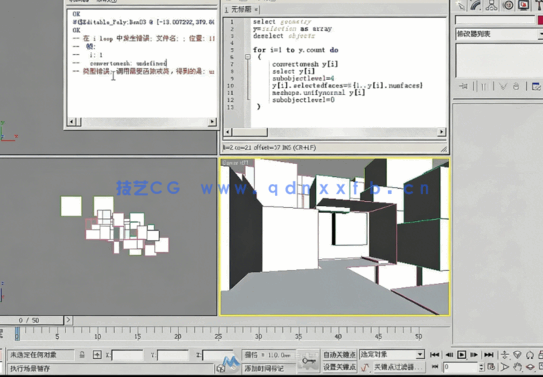Image resolution: width=543 pixels, height=377 pixels.
Task: Click the Camera01 viewport label
Action: [x=235, y=162]
